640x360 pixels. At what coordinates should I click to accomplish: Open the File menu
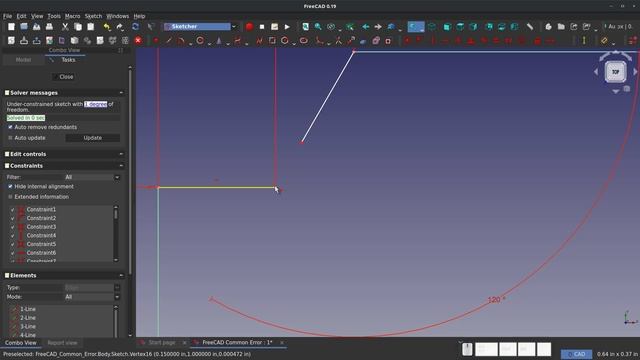7,16
